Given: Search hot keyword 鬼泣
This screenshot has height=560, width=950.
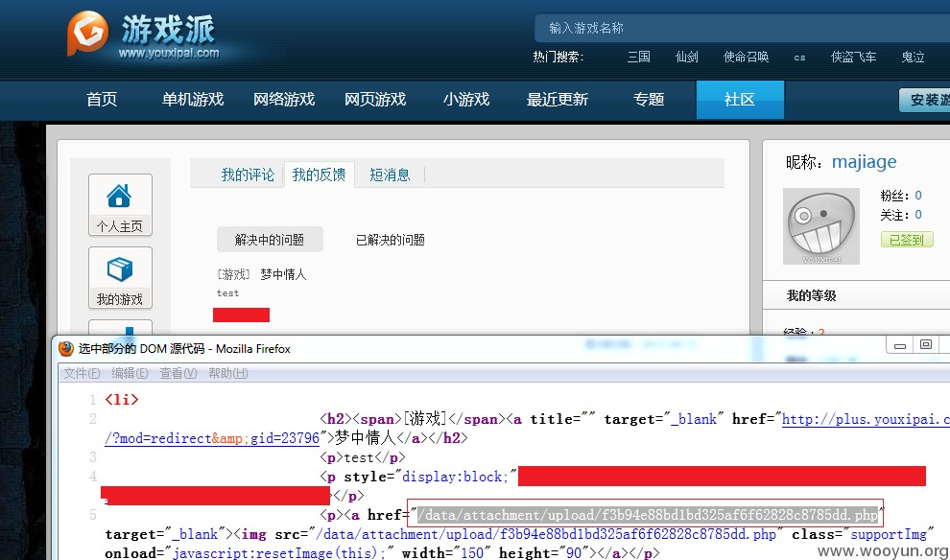Looking at the screenshot, I should [913, 57].
